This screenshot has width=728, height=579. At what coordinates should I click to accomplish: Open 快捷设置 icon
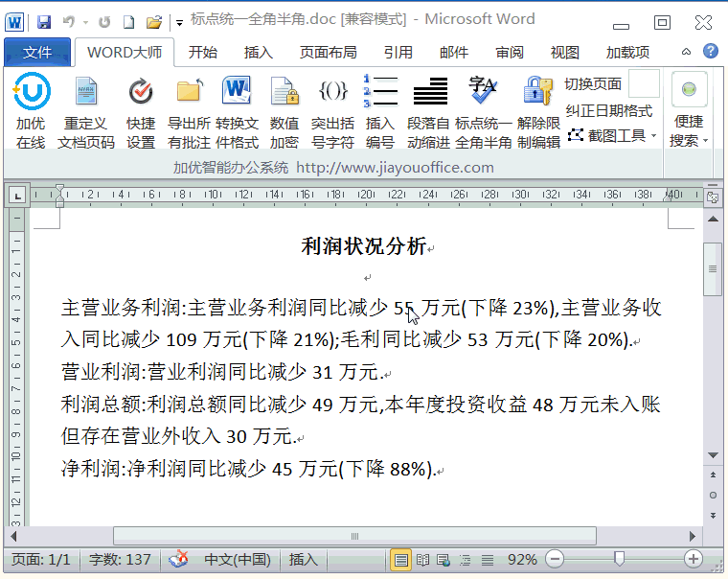point(141,111)
